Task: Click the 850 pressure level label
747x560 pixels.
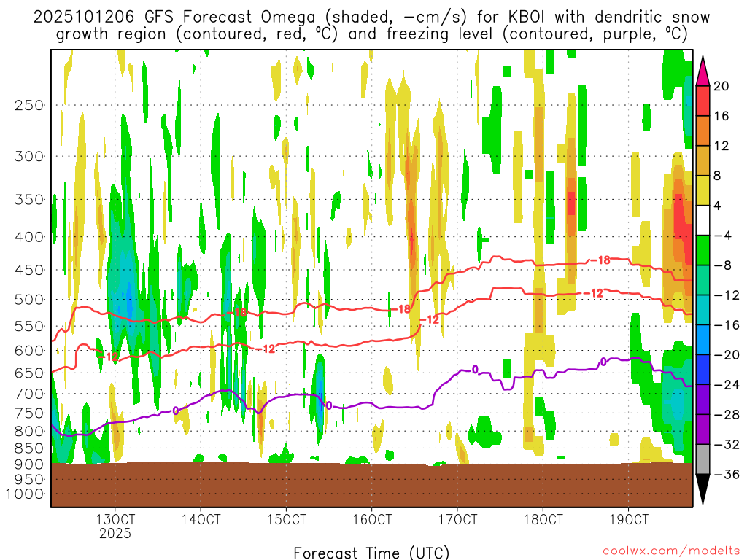Action: coord(29,448)
